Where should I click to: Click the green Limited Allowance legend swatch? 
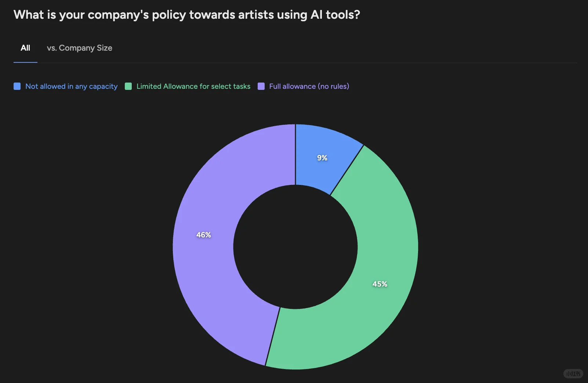[128, 86]
